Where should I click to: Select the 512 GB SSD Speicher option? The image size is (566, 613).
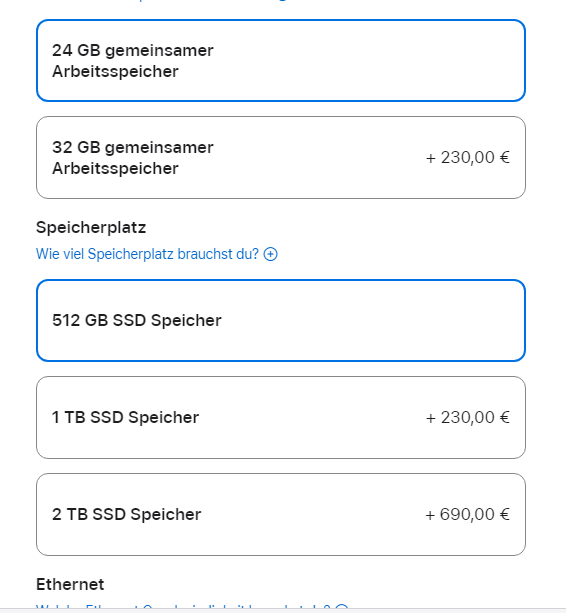[281, 321]
